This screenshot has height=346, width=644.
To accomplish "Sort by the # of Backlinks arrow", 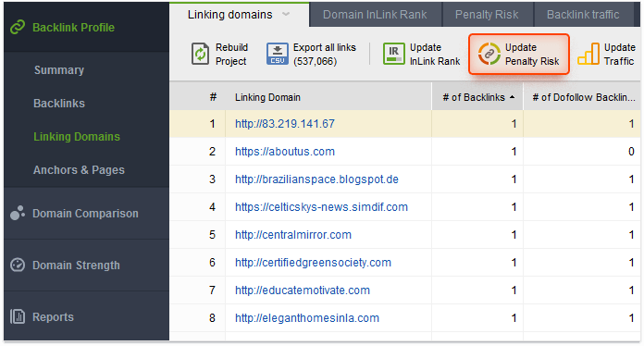I will pos(512,97).
